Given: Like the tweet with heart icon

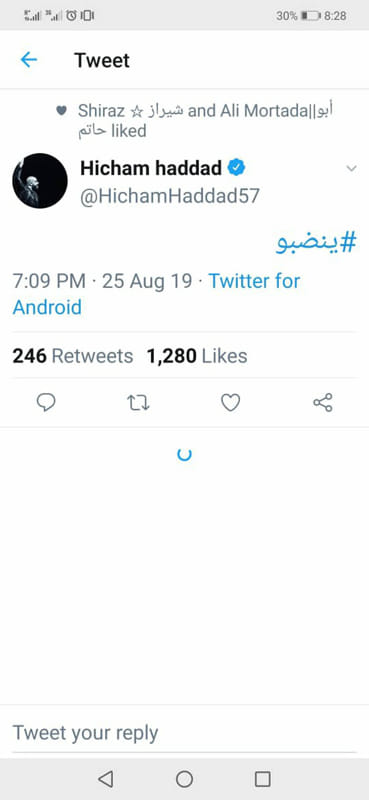Looking at the screenshot, I should [230, 403].
